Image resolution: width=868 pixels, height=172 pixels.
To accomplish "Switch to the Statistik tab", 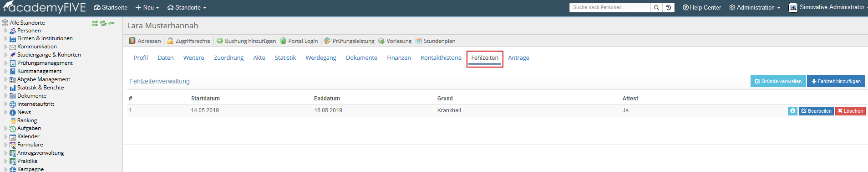I will [x=285, y=58].
